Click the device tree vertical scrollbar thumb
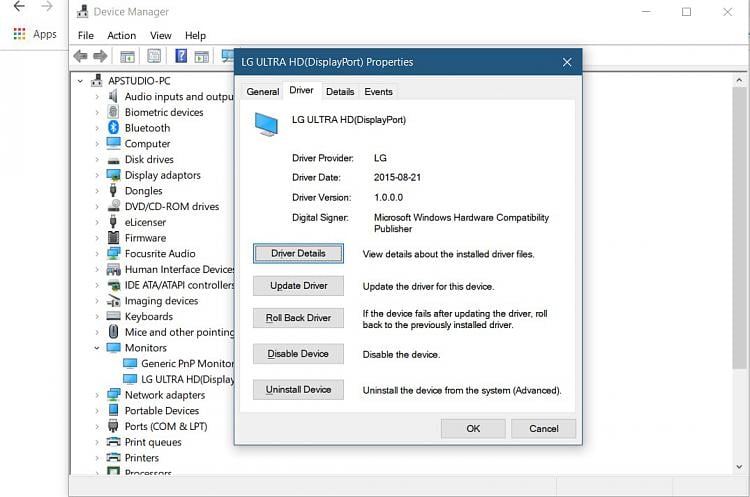The image size is (750, 497). coord(739,228)
